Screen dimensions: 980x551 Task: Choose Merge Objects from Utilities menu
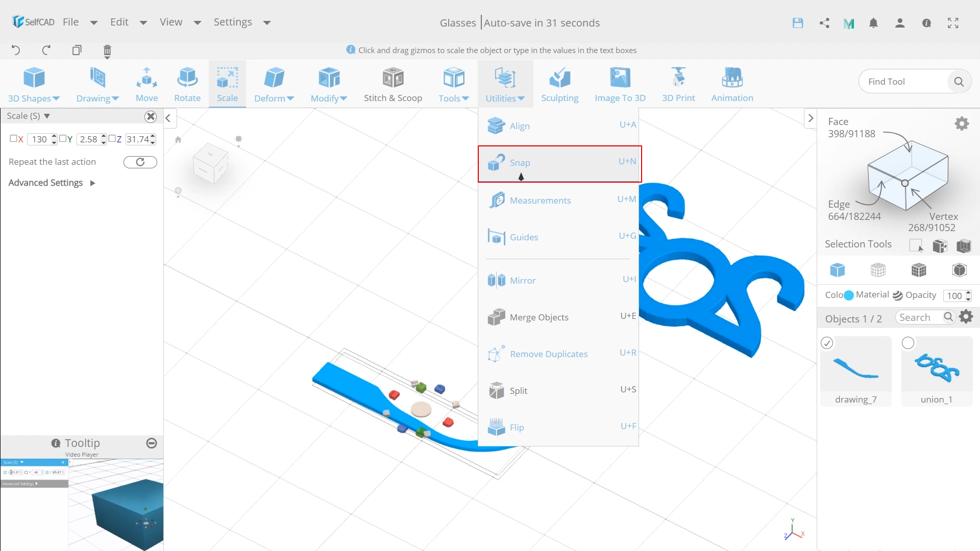point(559,317)
